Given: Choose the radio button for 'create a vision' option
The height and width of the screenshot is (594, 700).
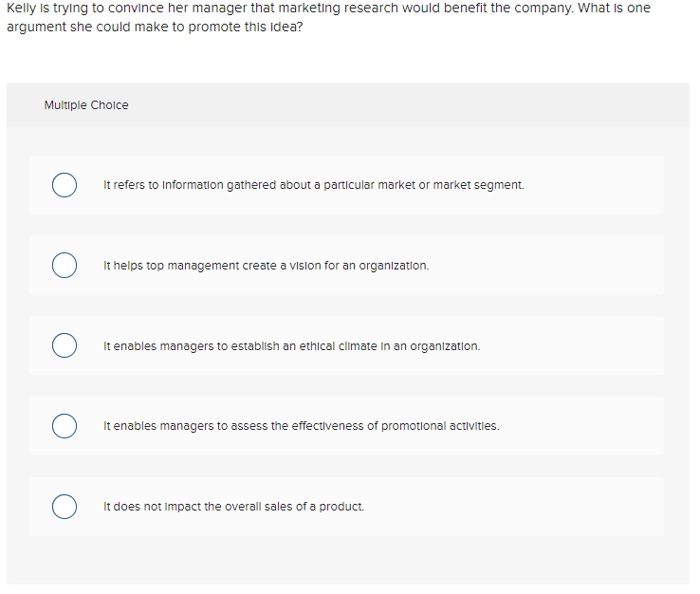Looking at the screenshot, I should click(64, 266).
